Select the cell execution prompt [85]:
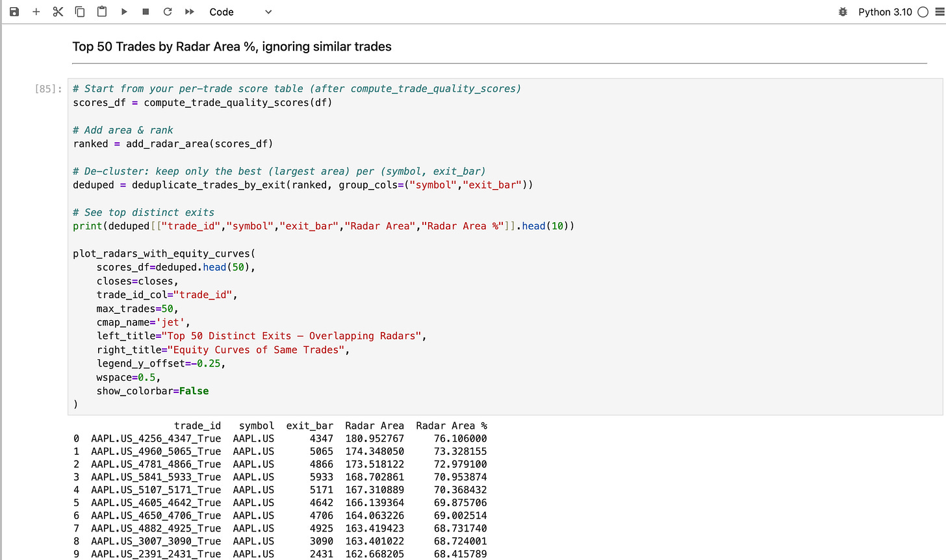This screenshot has width=946, height=560. 48,89
